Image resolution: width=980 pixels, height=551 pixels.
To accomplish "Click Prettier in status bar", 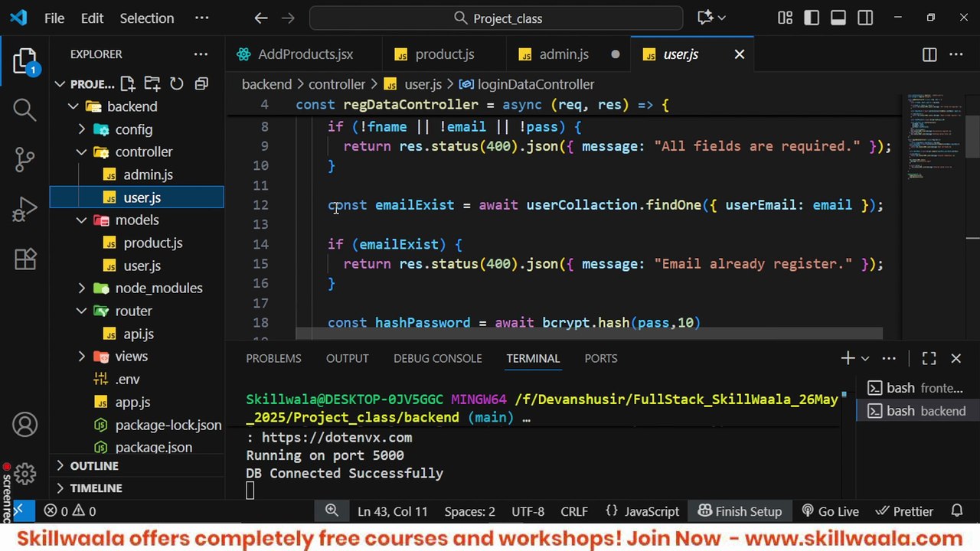I will 904,511.
